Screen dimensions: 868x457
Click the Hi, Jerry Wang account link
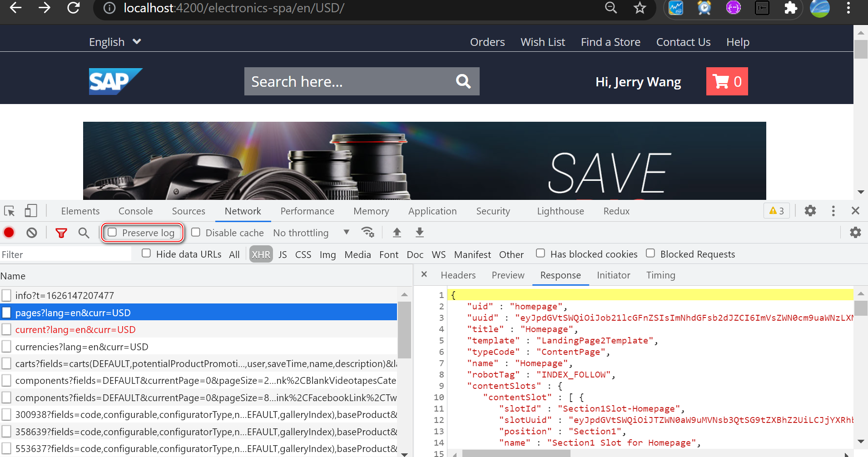pos(638,82)
